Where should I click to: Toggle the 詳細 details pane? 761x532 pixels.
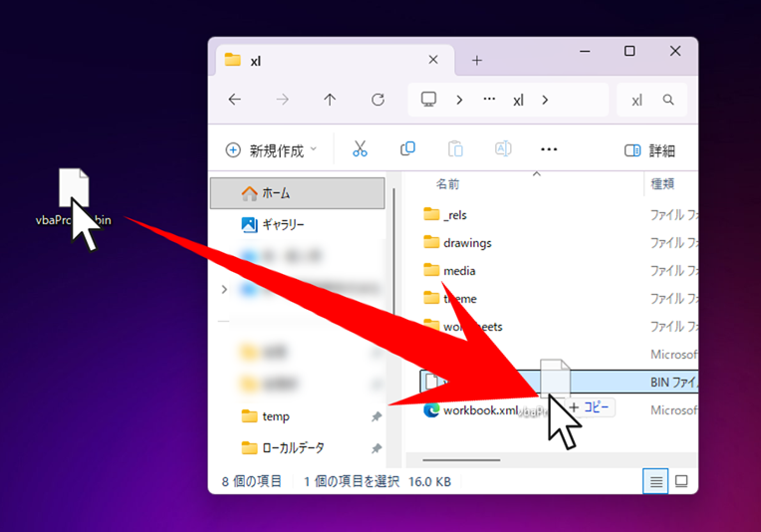649,151
